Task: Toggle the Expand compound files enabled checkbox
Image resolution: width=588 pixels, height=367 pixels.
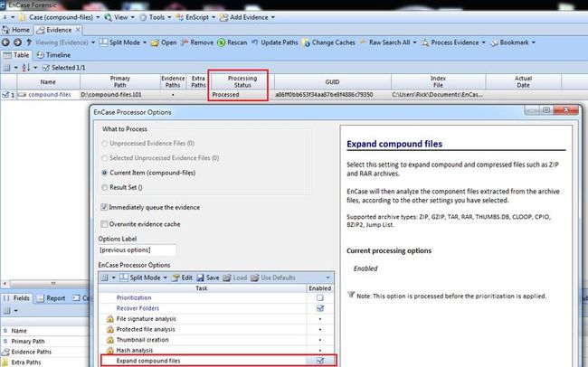Action: click(320, 361)
